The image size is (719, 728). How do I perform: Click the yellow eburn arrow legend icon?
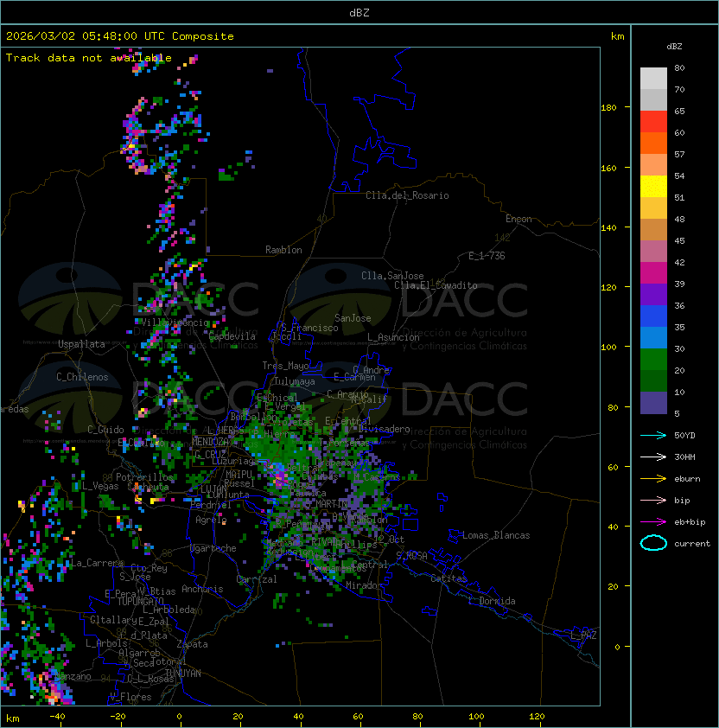coord(653,479)
